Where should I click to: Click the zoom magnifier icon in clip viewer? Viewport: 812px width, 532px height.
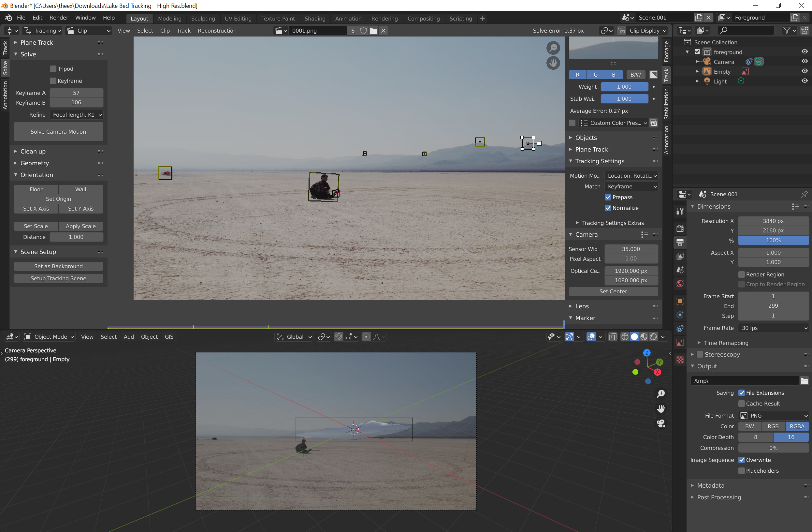point(553,48)
